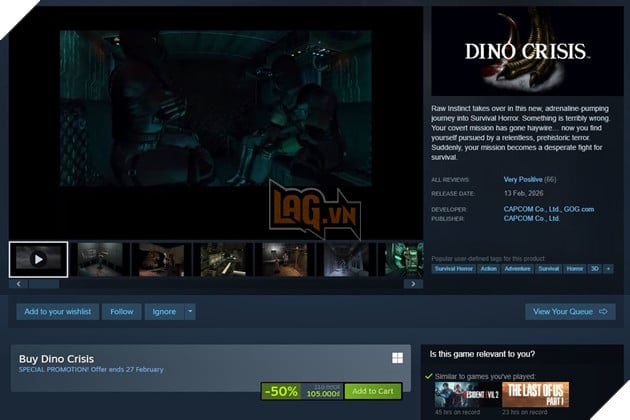Play the video trailer thumbnail

point(39,259)
